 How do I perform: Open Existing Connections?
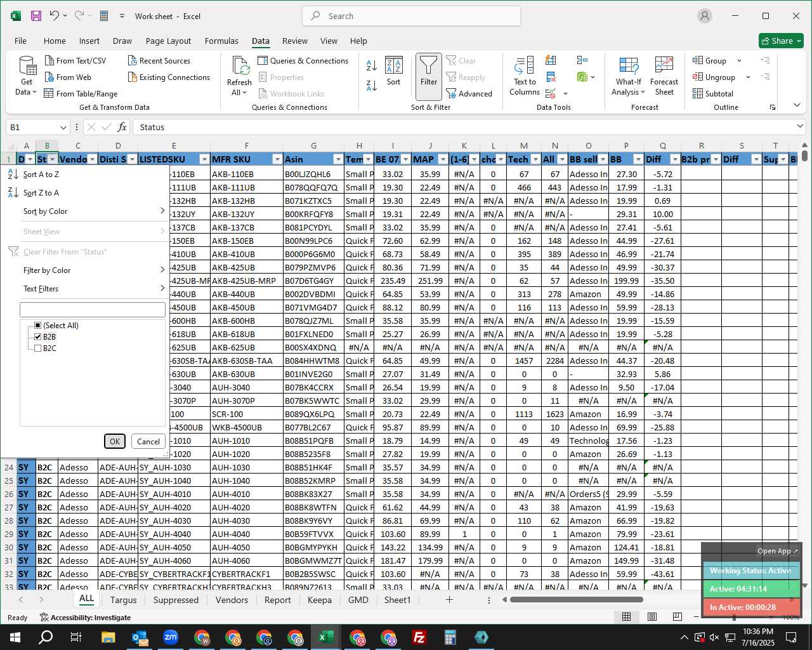[169, 77]
